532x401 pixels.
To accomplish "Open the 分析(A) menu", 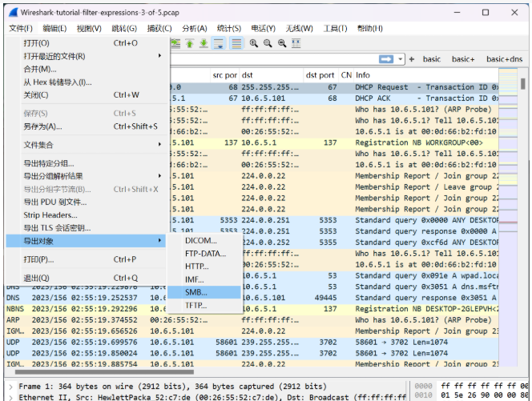I will click(195, 29).
